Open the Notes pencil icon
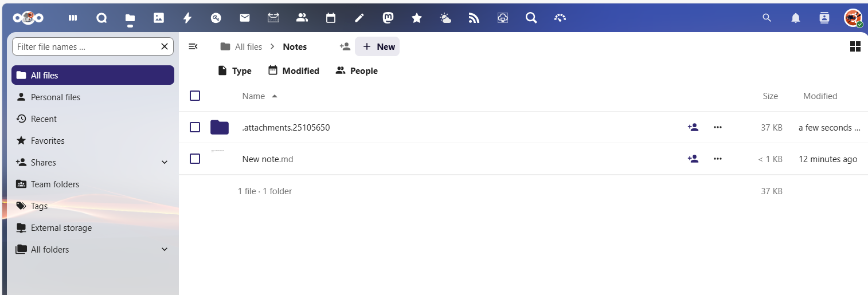Screen dimensions: 868x295 tap(359, 18)
